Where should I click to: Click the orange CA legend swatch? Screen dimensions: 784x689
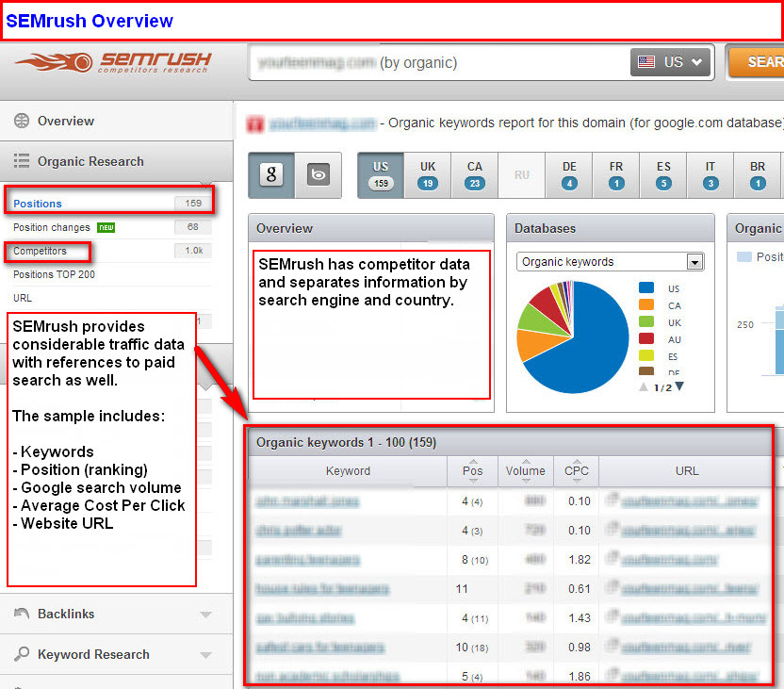646,304
